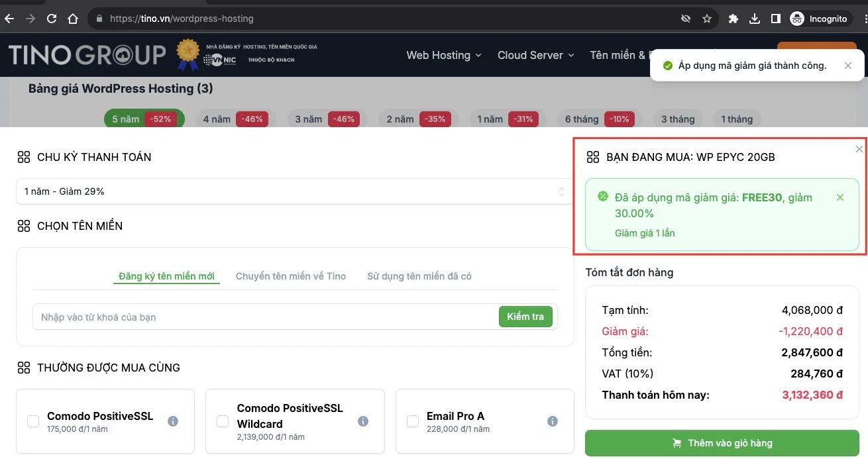Click the Incognito profile indicator
Viewport: 868px width, 459px height.
pyautogui.click(x=819, y=19)
